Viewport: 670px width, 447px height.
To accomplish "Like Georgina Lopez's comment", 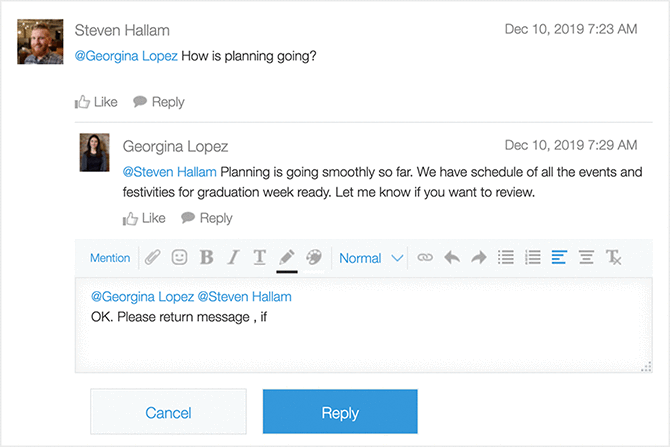I will point(144,218).
